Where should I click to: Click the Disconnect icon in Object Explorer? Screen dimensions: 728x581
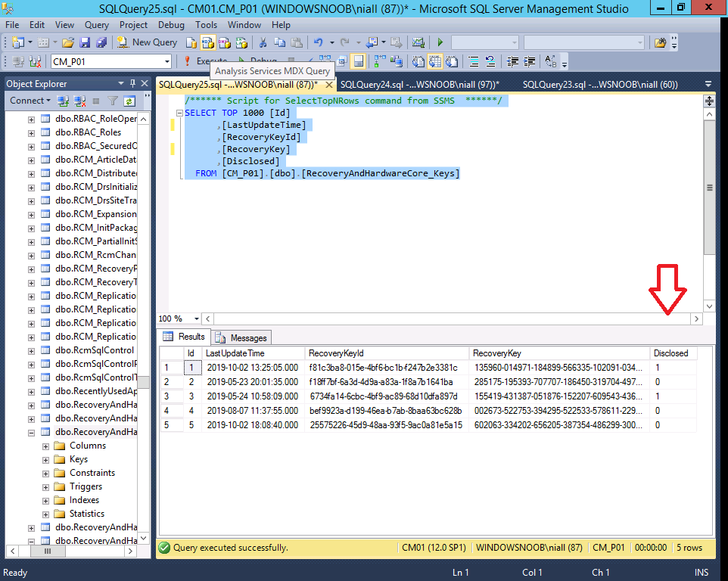point(80,101)
